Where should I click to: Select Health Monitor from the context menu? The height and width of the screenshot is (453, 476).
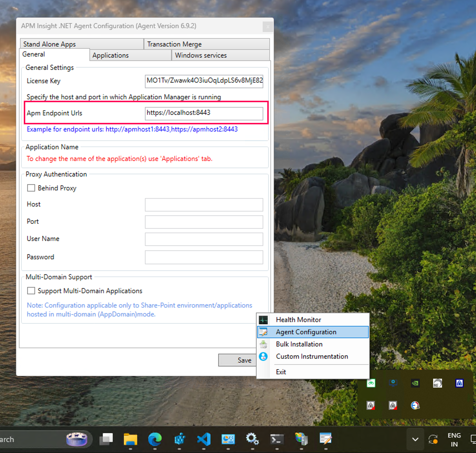click(298, 320)
